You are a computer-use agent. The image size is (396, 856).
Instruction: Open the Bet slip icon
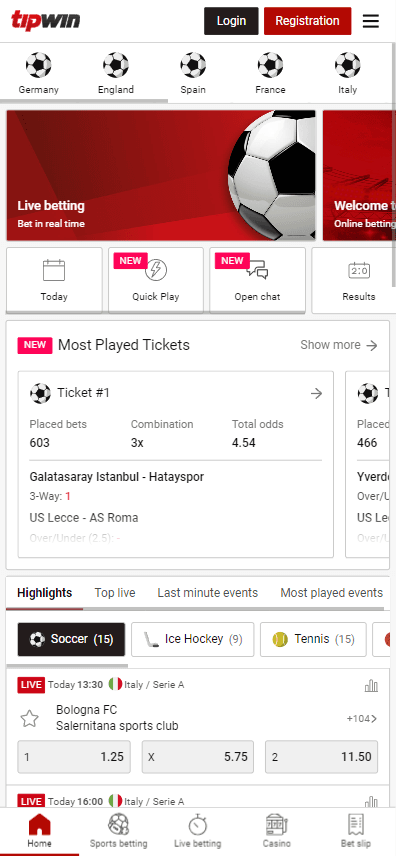click(356, 824)
